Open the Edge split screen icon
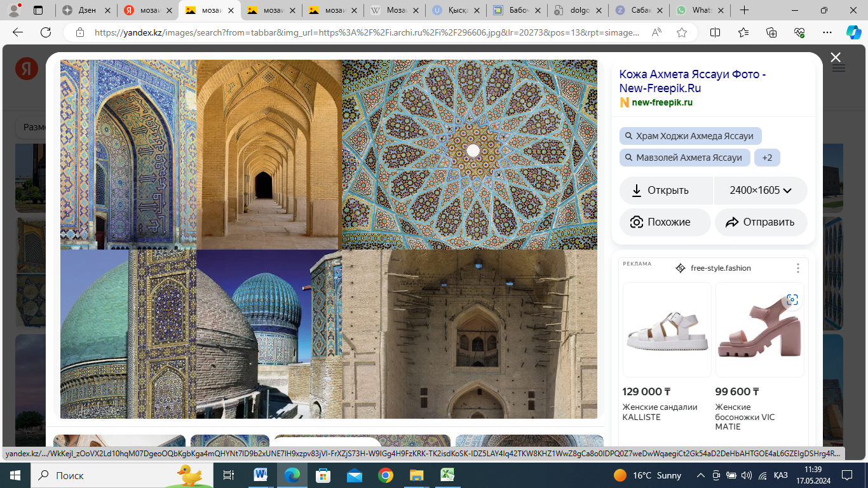 click(x=715, y=32)
